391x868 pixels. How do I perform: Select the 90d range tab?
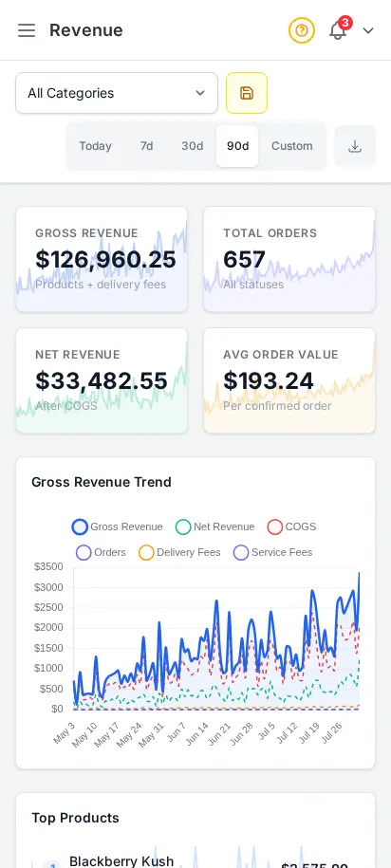tap(237, 146)
